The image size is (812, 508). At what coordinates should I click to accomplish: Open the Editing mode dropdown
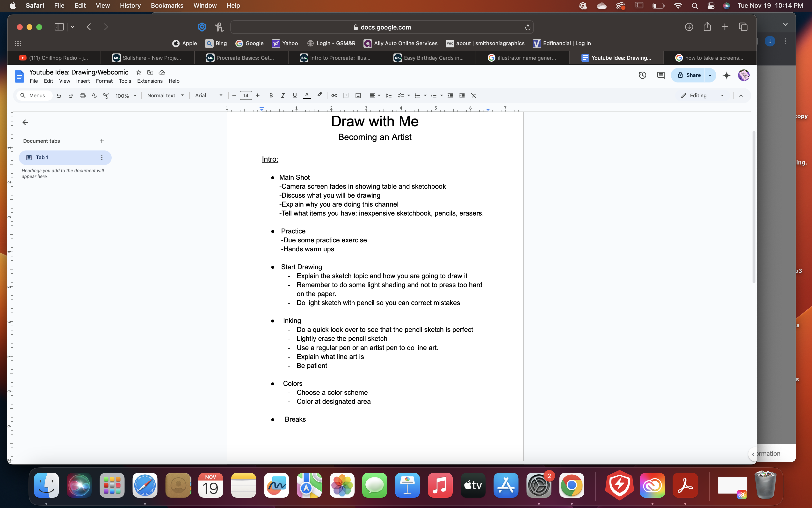702,96
